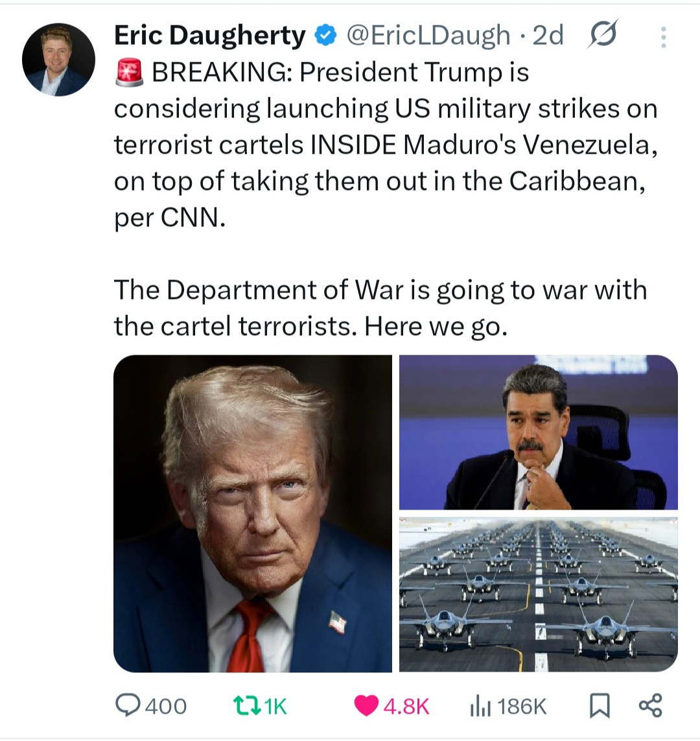The height and width of the screenshot is (741, 700).
Task: Open Eric Daugherty's profile picture
Action: 58,60
